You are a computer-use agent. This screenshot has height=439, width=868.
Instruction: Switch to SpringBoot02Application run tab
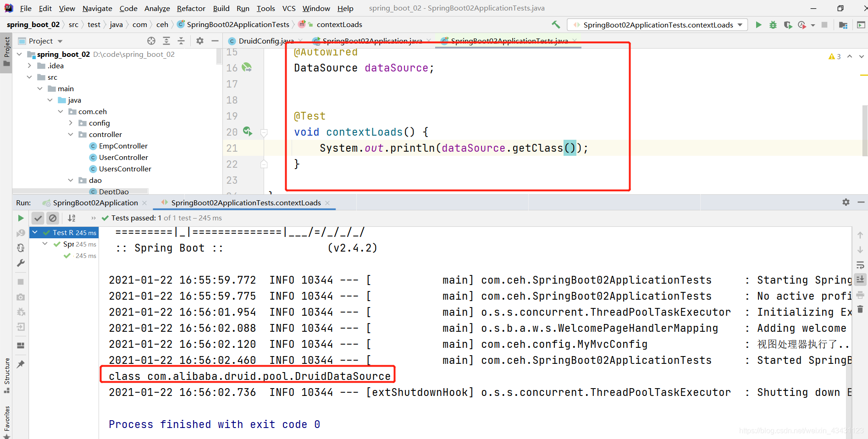[x=95, y=203]
